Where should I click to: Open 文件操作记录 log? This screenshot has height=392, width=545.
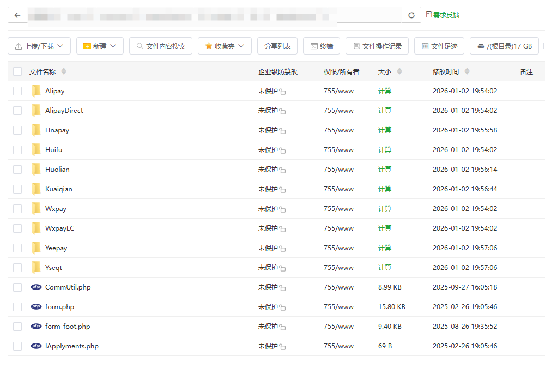[x=377, y=46]
